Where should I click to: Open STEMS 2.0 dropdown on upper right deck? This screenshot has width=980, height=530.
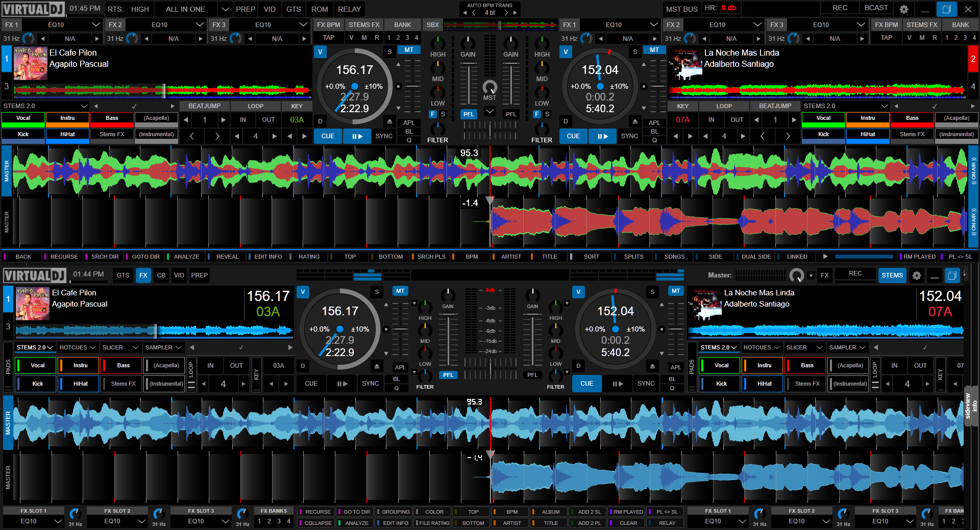885,106
